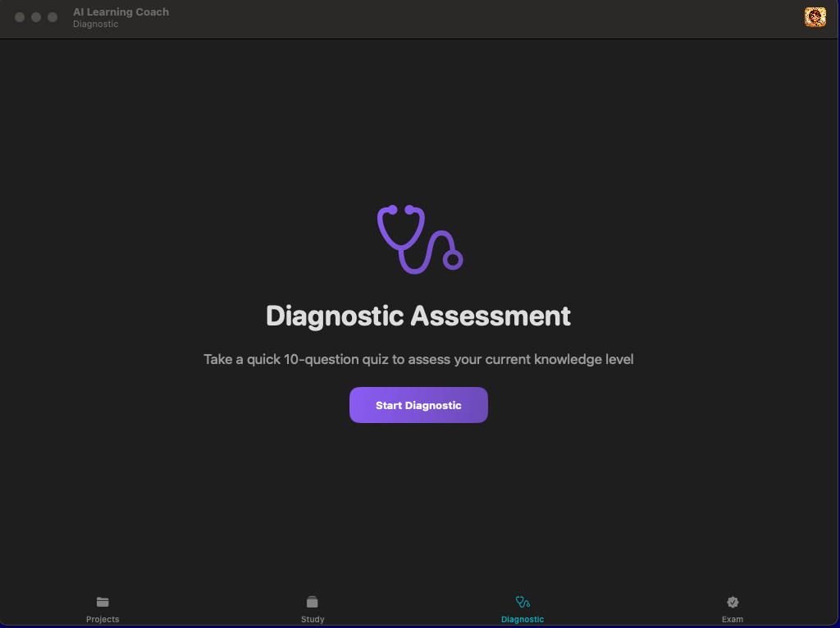Go to the Exam tab label
The image size is (840, 628).
tap(733, 620)
